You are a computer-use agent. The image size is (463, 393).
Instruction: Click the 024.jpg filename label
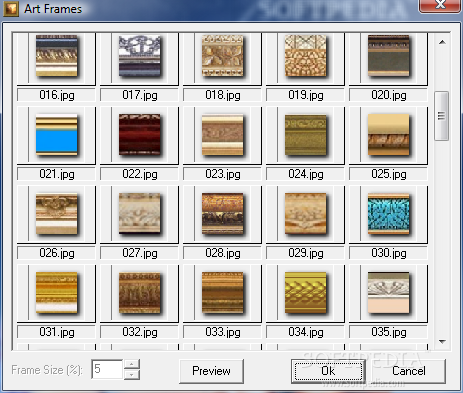[305, 174]
